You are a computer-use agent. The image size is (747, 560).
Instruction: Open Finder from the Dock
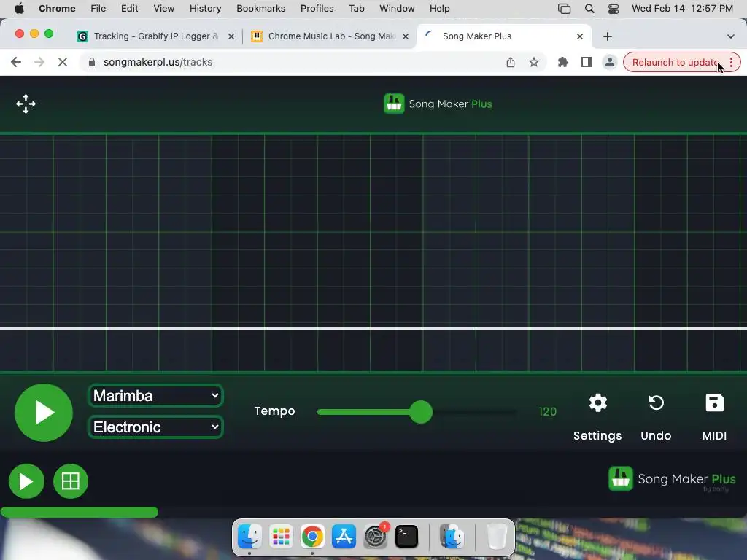[x=249, y=537]
